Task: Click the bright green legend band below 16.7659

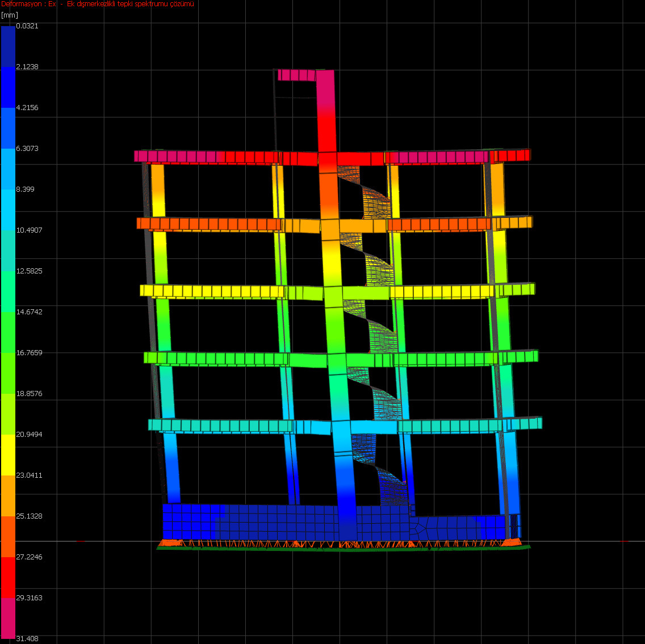Action: (8, 373)
